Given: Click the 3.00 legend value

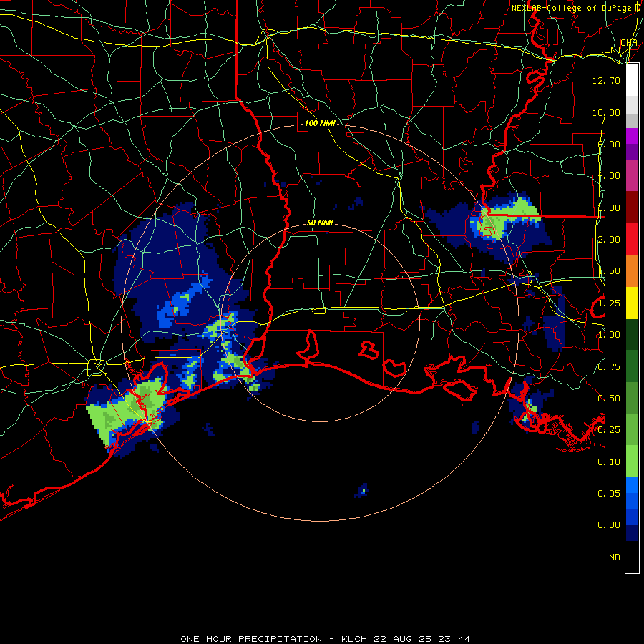Looking at the screenshot, I should coord(609,208).
